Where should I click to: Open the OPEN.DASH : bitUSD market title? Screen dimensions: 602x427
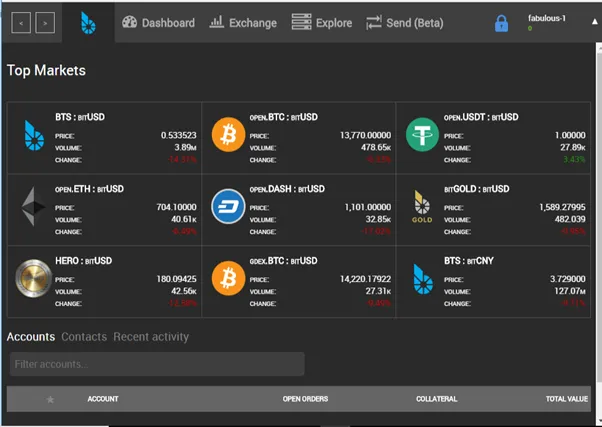(x=287, y=189)
